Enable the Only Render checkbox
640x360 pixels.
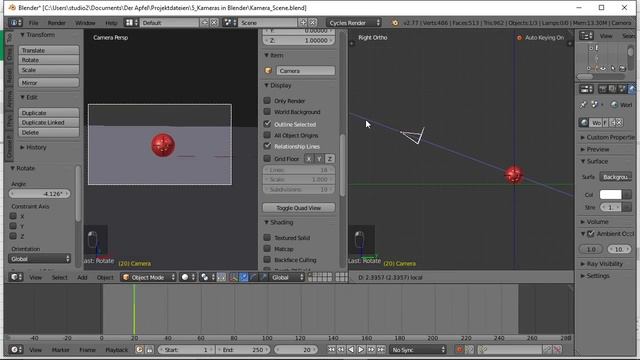[x=267, y=100]
